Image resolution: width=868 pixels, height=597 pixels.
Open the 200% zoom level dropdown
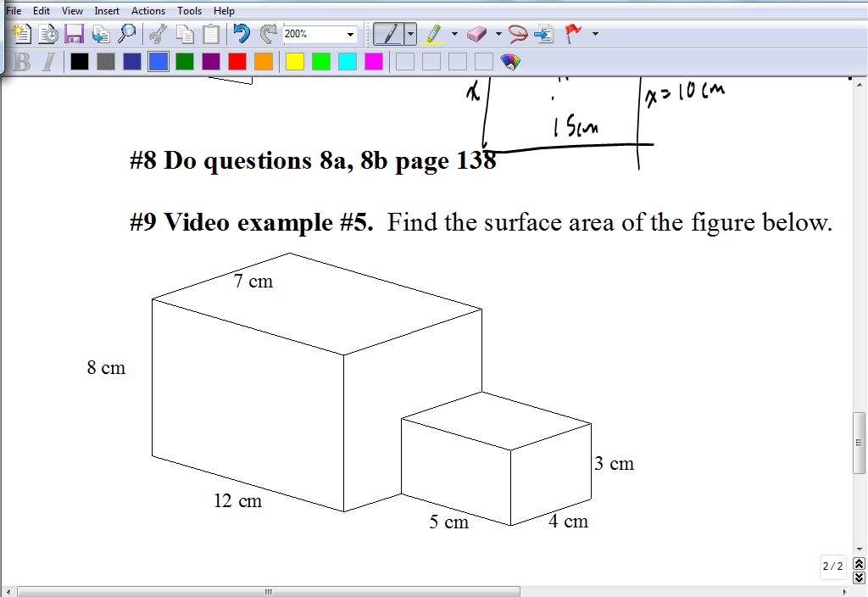click(x=350, y=35)
